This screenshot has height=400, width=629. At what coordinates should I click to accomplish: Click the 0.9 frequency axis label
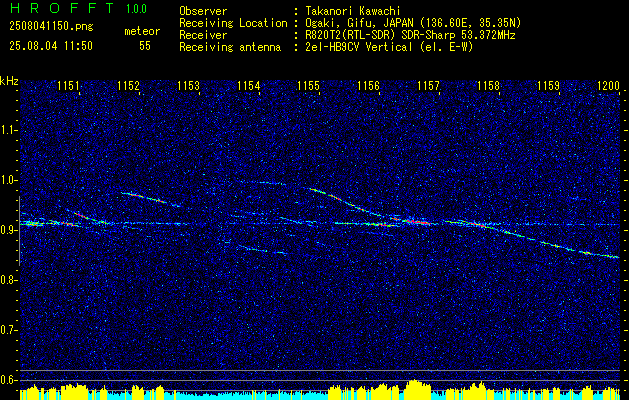[x=9, y=230]
